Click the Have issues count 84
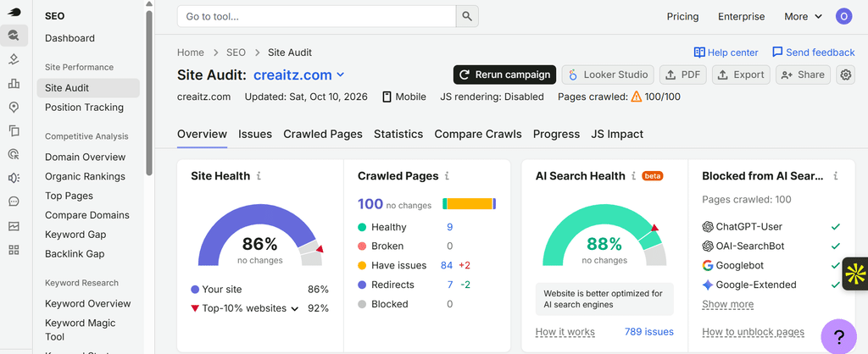The image size is (868, 354). pos(447,266)
